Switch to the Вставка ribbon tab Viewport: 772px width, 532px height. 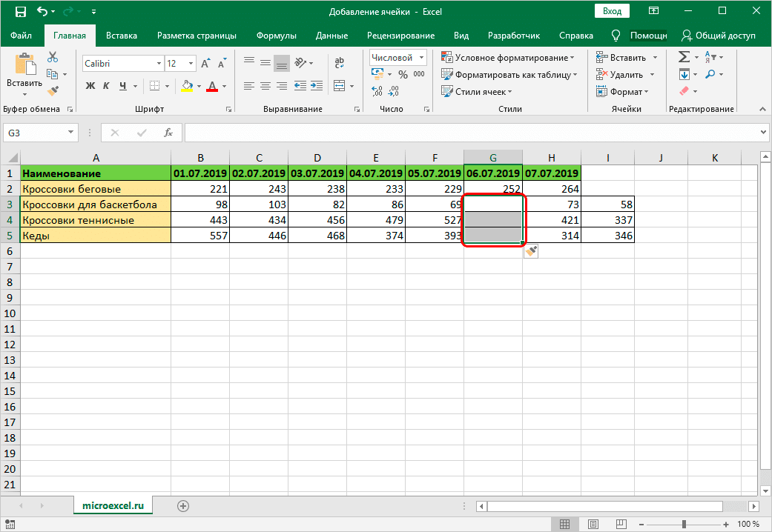tap(121, 36)
